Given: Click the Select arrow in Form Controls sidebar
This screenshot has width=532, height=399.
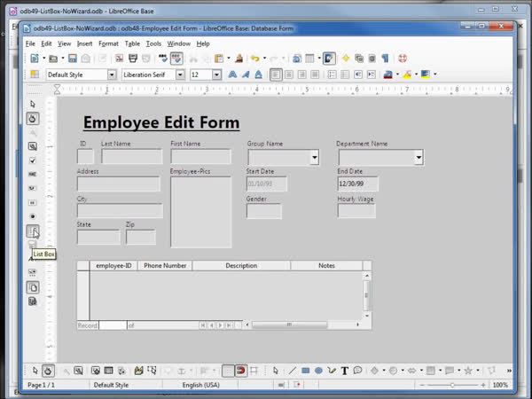Looking at the screenshot, I should (x=33, y=104).
